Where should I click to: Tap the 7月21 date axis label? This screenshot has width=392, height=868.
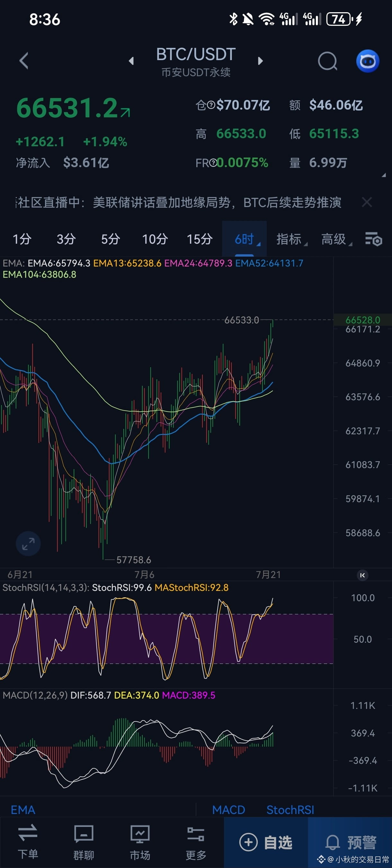click(x=268, y=575)
